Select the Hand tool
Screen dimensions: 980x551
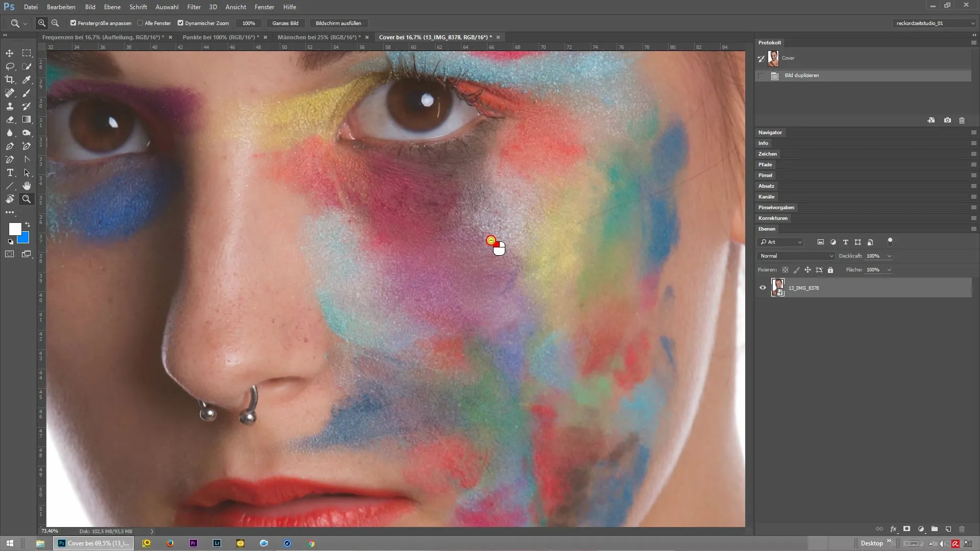27,186
